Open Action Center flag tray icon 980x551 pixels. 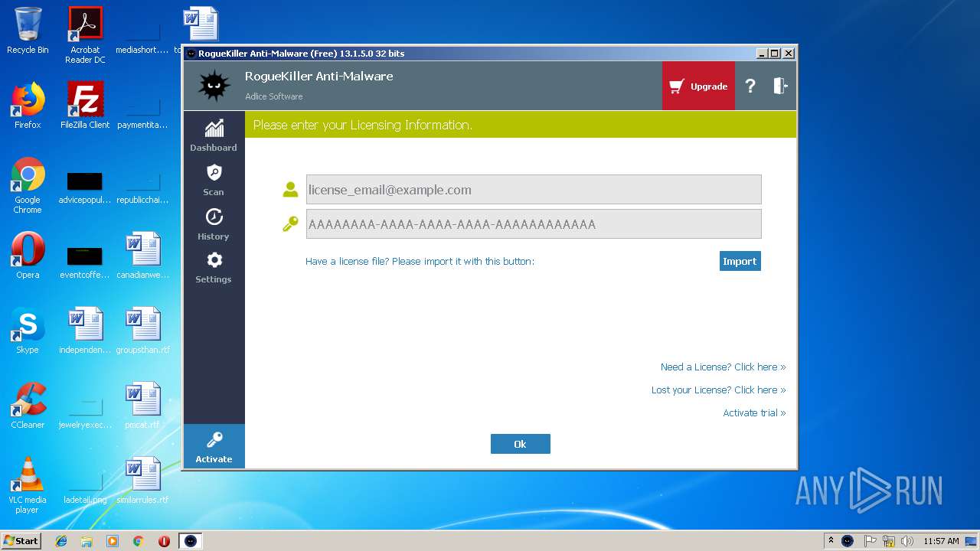click(x=870, y=540)
